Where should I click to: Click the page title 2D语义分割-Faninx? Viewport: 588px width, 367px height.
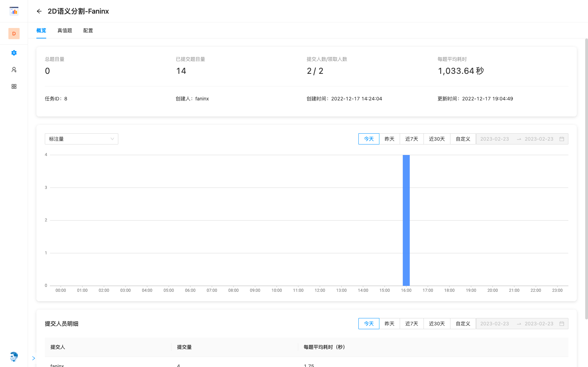coord(78,11)
